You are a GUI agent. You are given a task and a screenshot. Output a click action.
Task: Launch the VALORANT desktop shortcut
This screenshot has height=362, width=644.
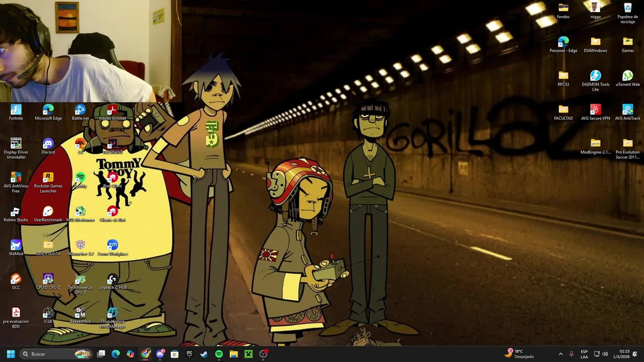(113, 146)
